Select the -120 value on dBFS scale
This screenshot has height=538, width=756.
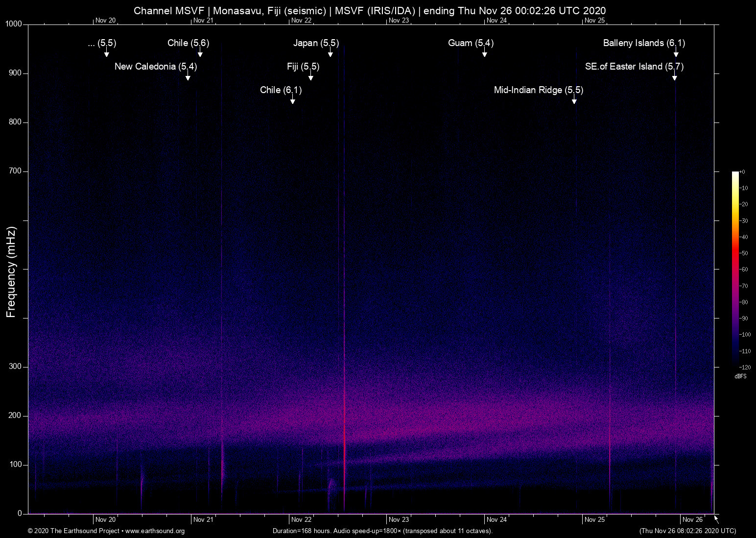pos(745,367)
